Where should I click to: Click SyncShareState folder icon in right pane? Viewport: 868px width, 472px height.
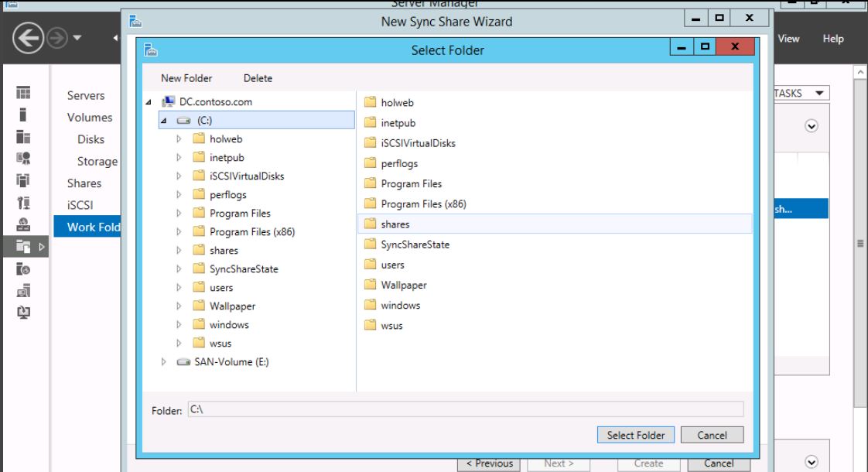pyautogui.click(x=371, y=244)
